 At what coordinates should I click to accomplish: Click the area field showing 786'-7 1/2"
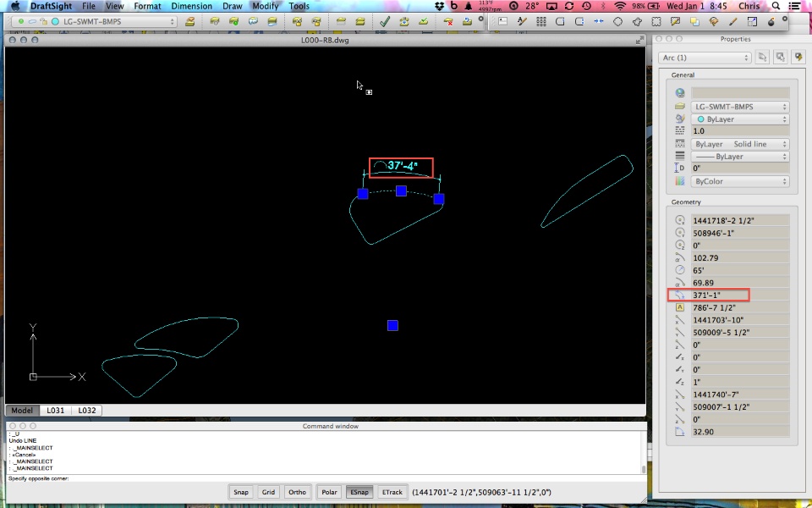point(740,307)
